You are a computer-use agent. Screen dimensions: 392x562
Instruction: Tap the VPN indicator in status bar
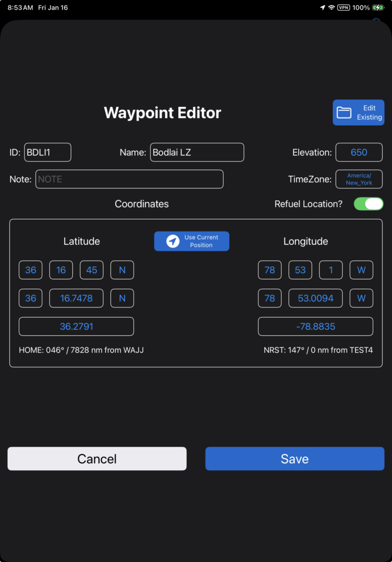344,8
